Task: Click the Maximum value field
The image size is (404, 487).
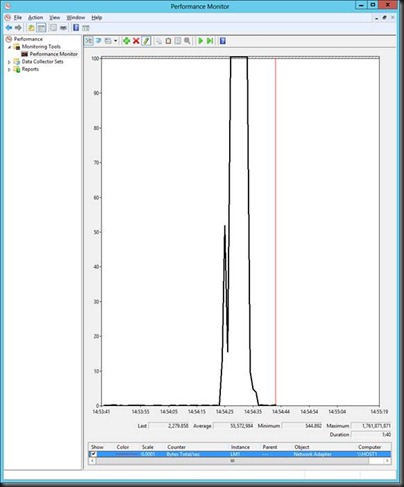Action: pos(371,426)
